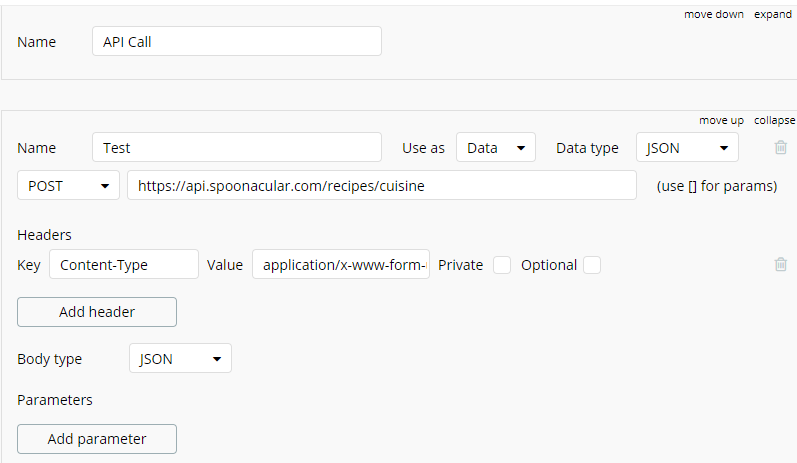The height and width of the screenshot is (463, 797).
Task: Open the Data type JSON dropdown
Action: click(687, 148)
